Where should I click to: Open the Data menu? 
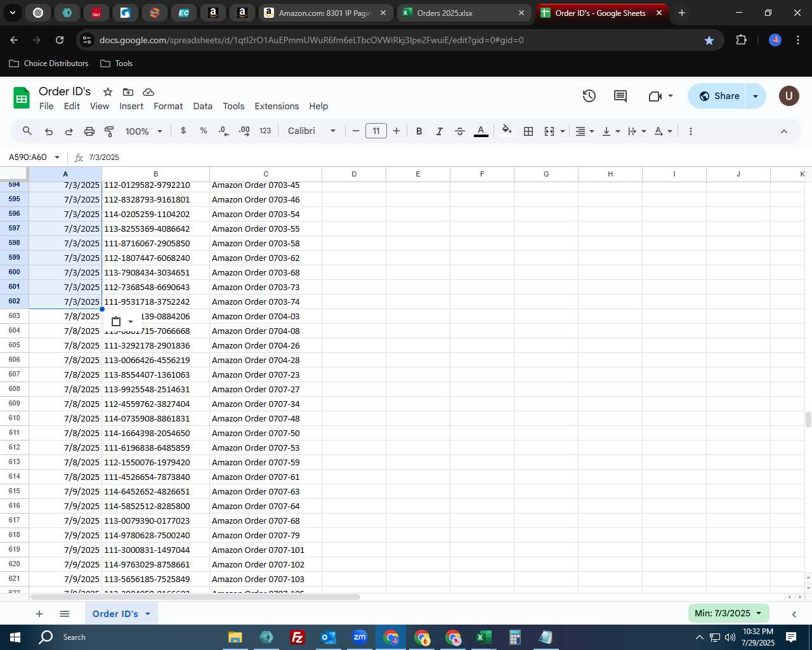point(203,106)
